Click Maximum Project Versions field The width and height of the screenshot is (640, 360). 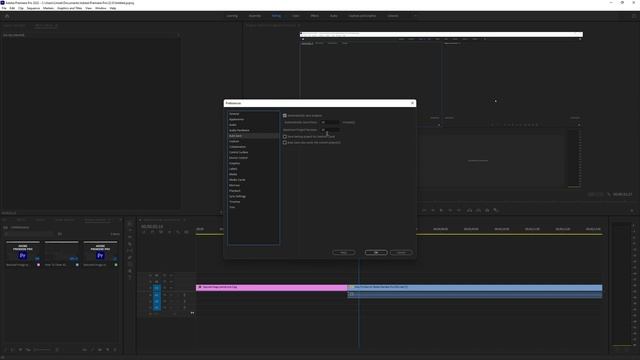click(x=330, y=130)
